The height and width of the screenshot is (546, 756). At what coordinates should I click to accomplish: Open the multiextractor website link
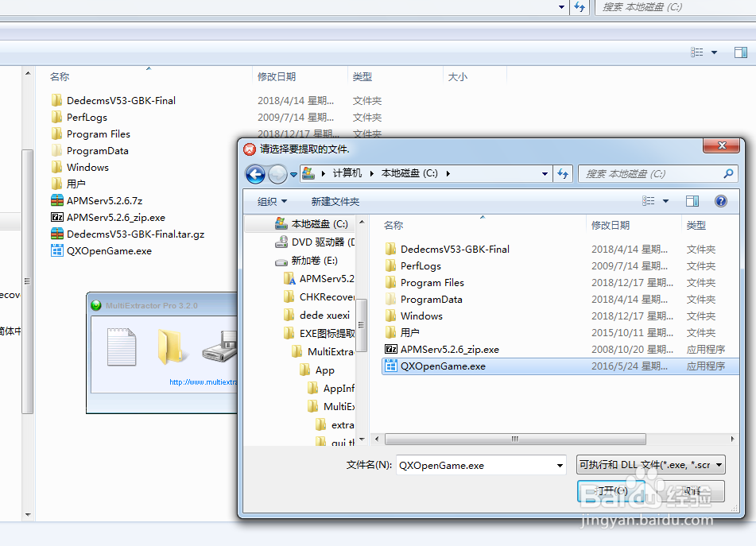(203, 382)
